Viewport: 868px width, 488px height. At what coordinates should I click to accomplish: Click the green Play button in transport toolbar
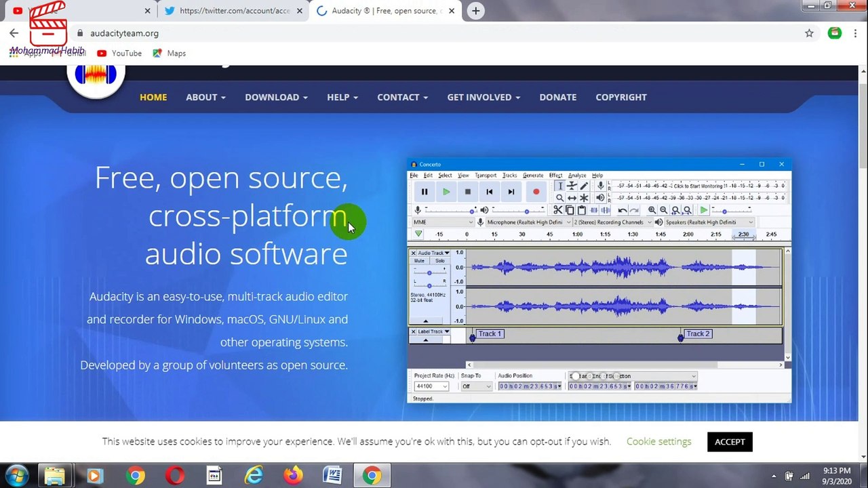point(446,192)
